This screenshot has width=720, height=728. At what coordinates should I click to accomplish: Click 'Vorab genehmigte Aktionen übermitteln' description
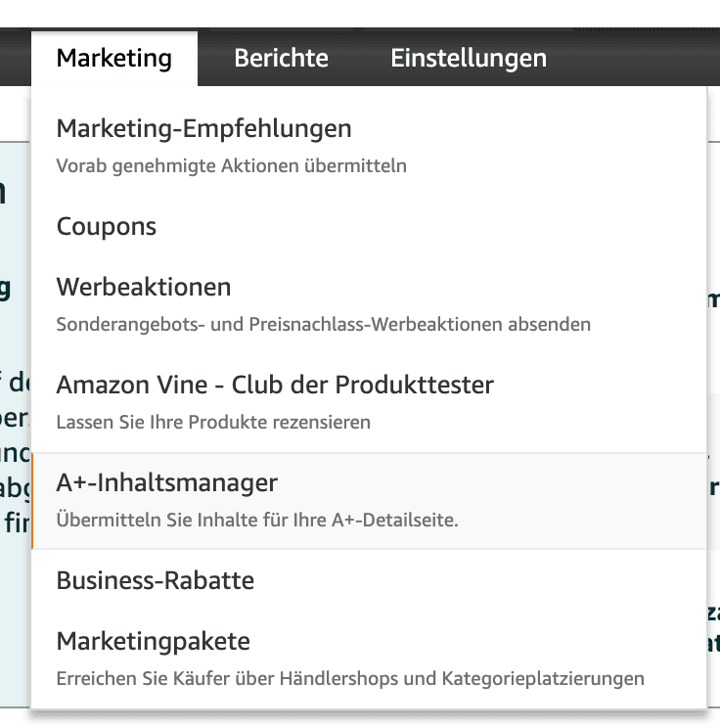coord(231,165)
